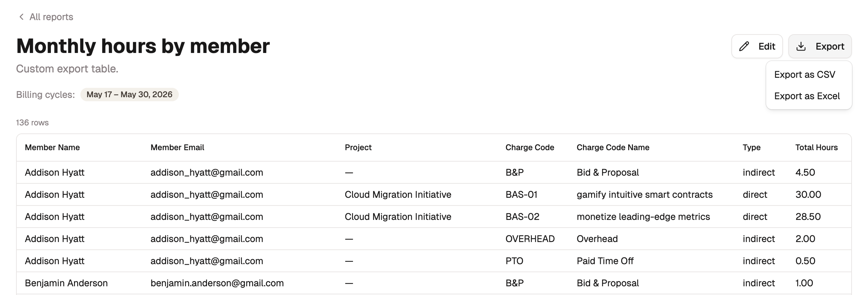This screenshot has height=295, width=868.
Task: Click the indirect type in the PTO row
Action: point(758,261)
